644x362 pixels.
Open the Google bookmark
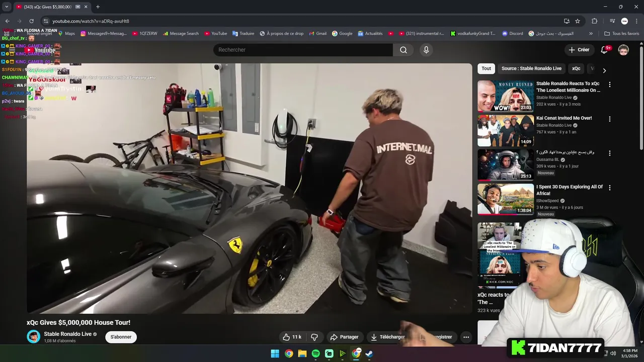[x=342, y=34]
